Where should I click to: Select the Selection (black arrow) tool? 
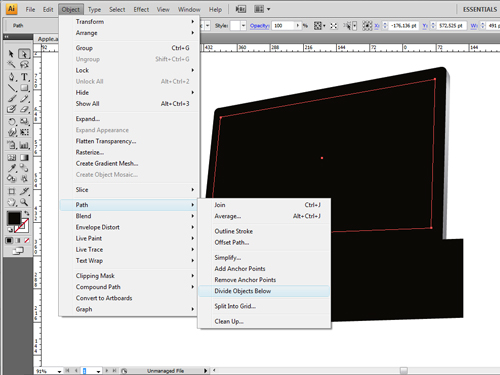click(x=11, y=54)
